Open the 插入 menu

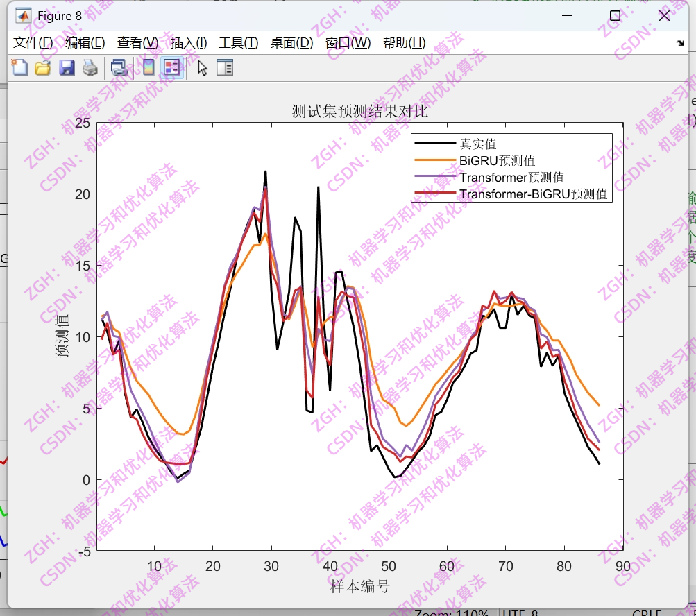click(187, 42)
